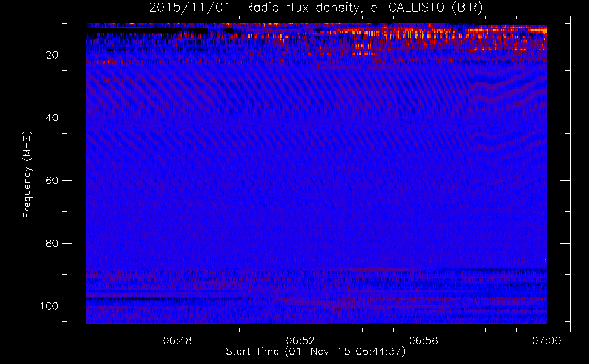
Task: Click the plot title '2015/11/01 Radio flux density, e-CALLISTO (BIR)'
Action: point(316,8)
